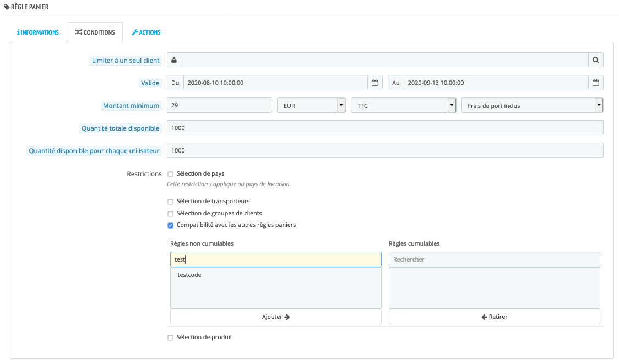Switch to the Informations tab
This screenshot has height=364, width=619.
point(38,32)
